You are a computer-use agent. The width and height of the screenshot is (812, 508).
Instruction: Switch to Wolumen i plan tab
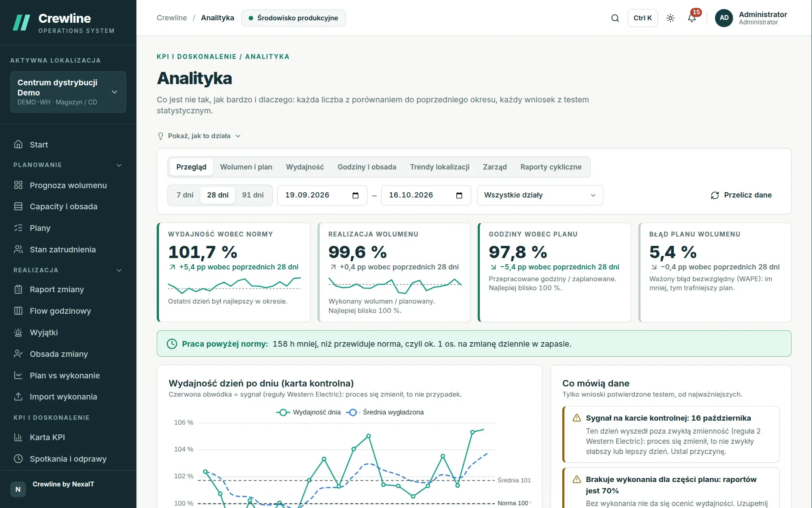click(x=246, y=167)
